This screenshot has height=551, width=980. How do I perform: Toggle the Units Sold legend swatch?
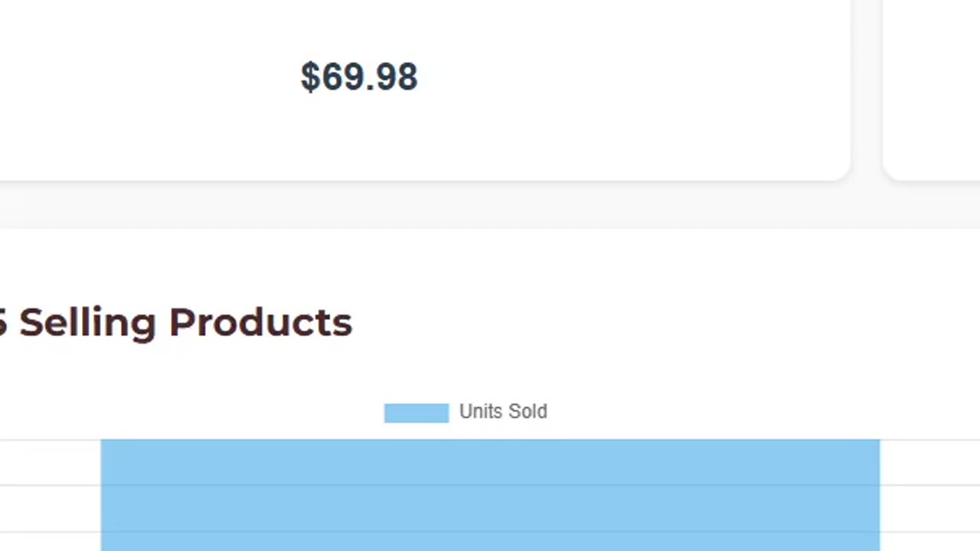(x=416, y=413)
